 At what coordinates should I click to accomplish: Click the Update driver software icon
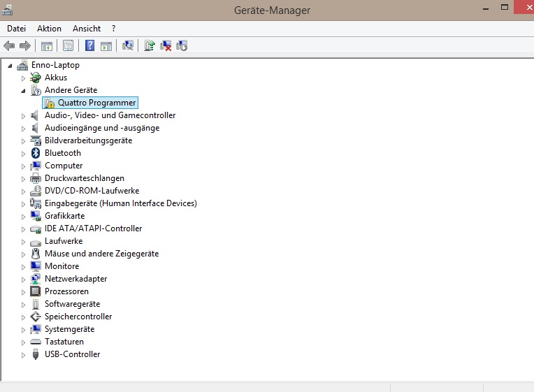tap(149, 46)
